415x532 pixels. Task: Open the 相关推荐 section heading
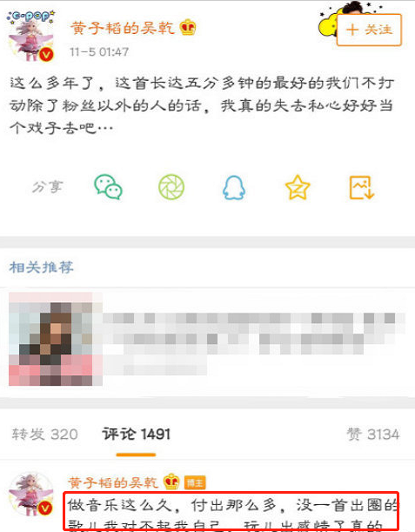pos(42,267)
